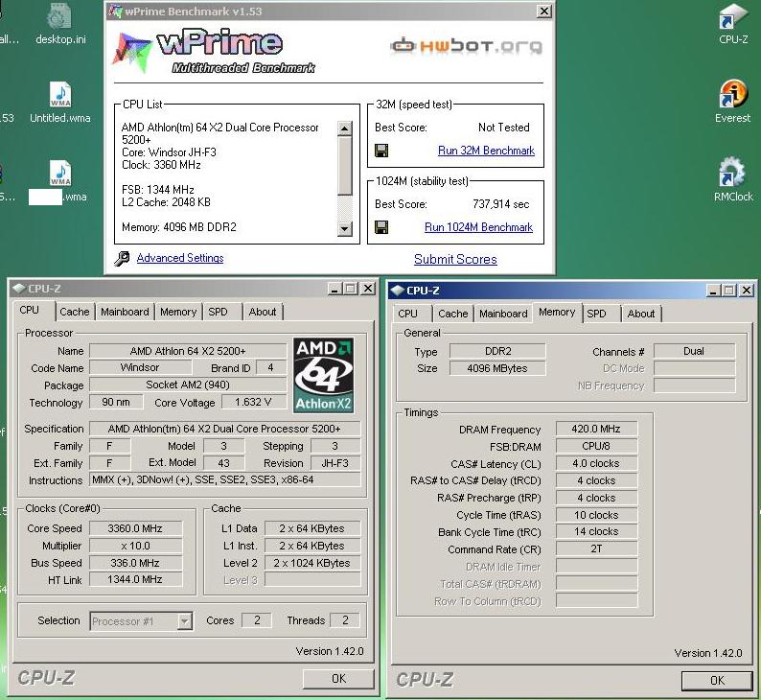Screen dimensions: 761x700
Task: Launch the RMClock desktop shortcut
Action: pyautogui.click(x=733, y=178)
